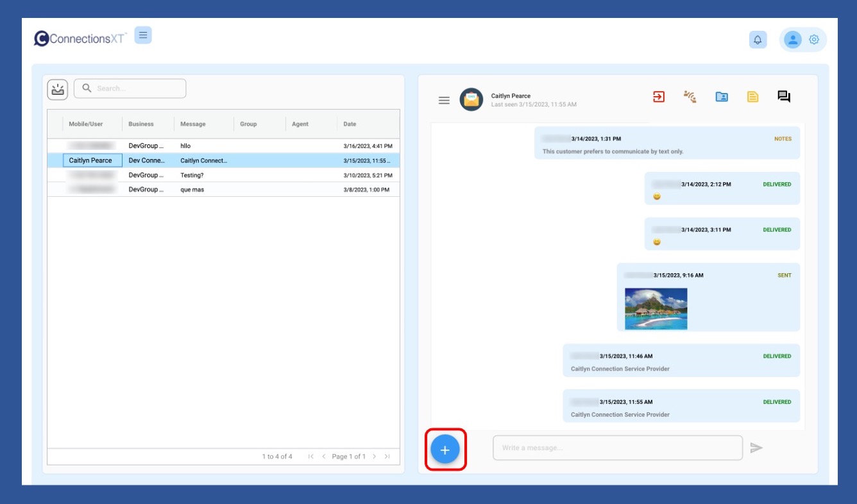Click the black chat bubbles icon
The height and width of the screenshot is (504, 857).
click(783, 97)
